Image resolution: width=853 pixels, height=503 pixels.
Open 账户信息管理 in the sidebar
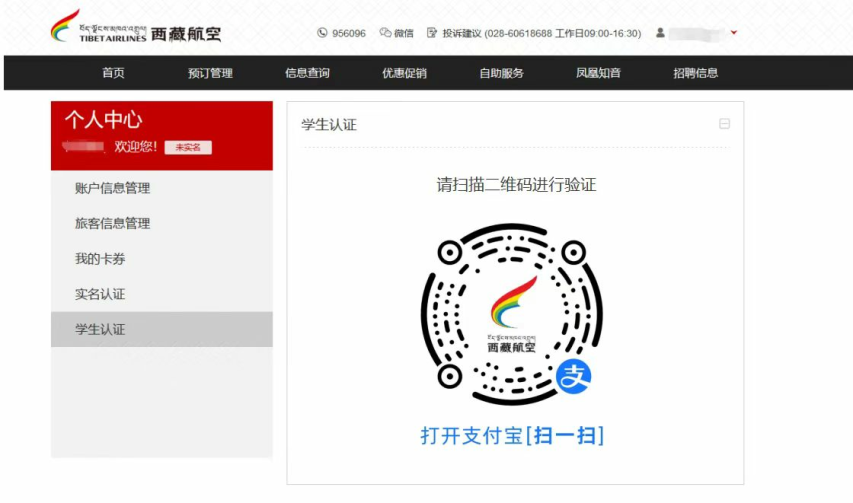click(162, 188)
